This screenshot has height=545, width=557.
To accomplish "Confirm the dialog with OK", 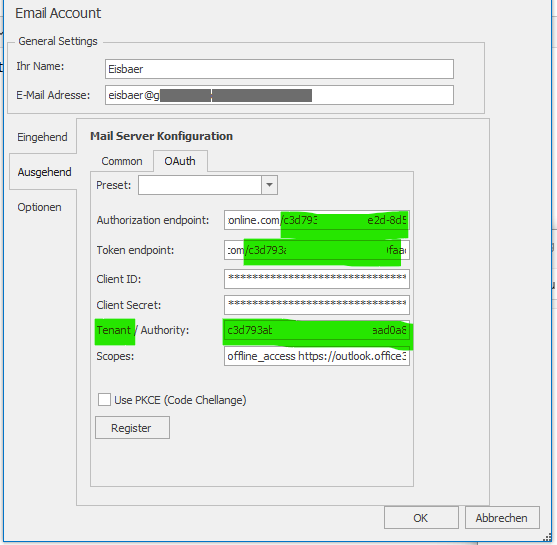I will pos(421,518).
